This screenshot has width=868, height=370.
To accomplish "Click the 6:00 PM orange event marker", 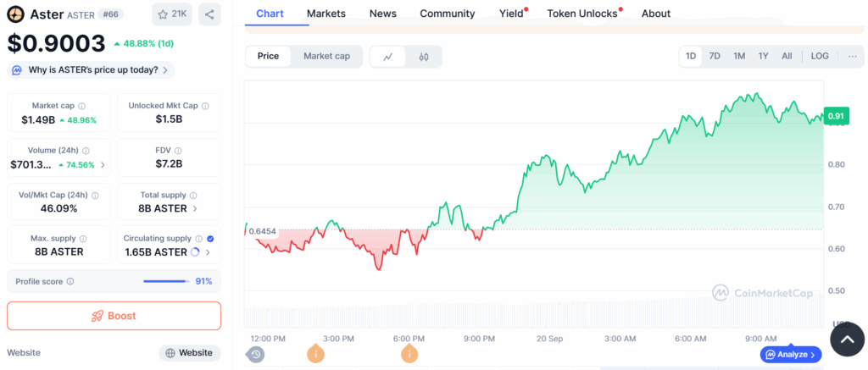I will [409, 353].
